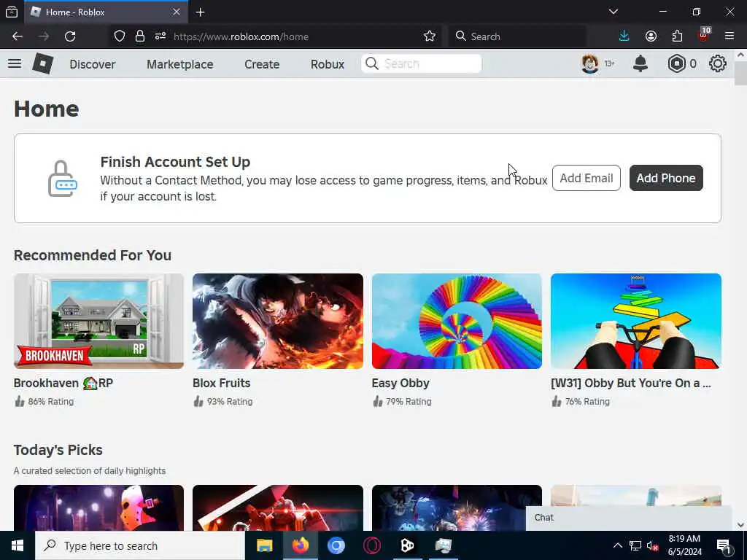Open the avatar profile icon
Viewport: 747px width, 560px height.
pyautogui.click(x=590, y=63)
